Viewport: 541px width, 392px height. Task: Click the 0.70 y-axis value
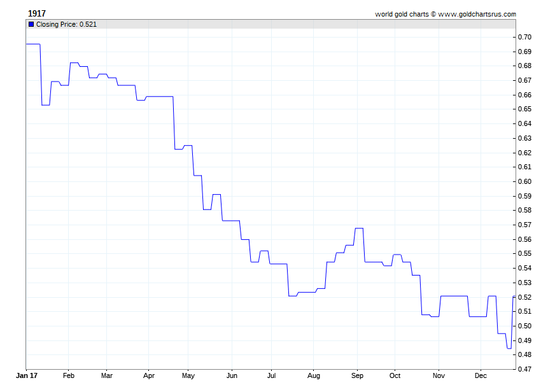pyautogui.click(x=525, y=38)
